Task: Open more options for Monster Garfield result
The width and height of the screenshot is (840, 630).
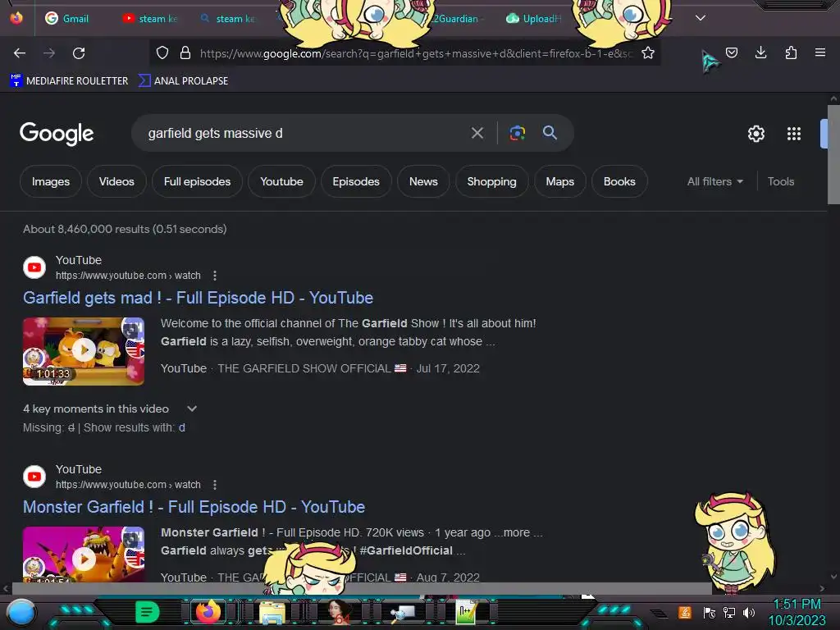Action: pyautogui.click(x=215, y=485)
